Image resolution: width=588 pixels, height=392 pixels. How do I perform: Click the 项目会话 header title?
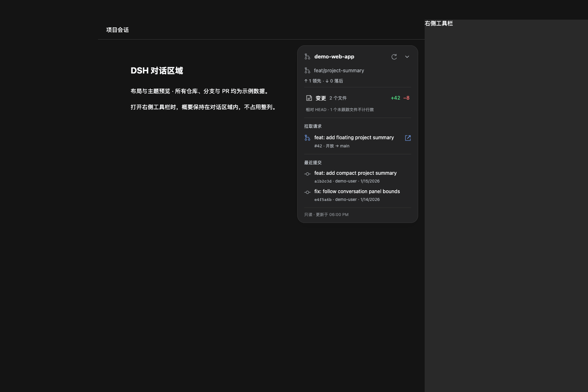tap(118, 30)
